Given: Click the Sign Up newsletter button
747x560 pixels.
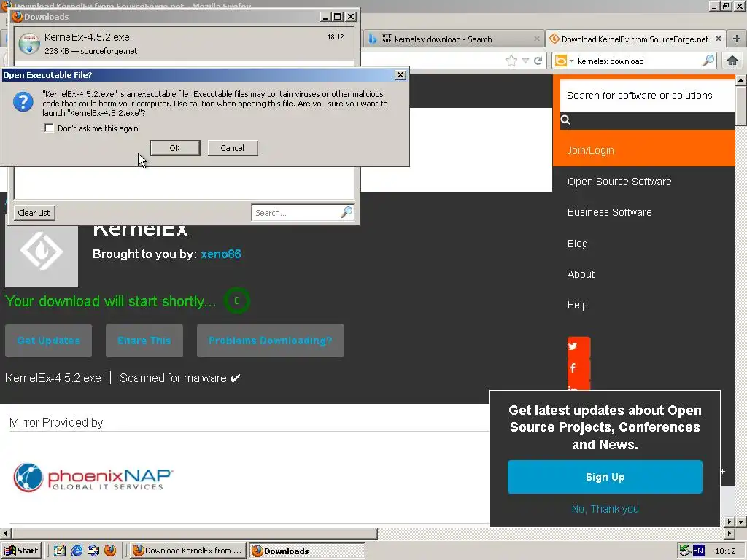Looking at the screenshot, I should 605,477.
